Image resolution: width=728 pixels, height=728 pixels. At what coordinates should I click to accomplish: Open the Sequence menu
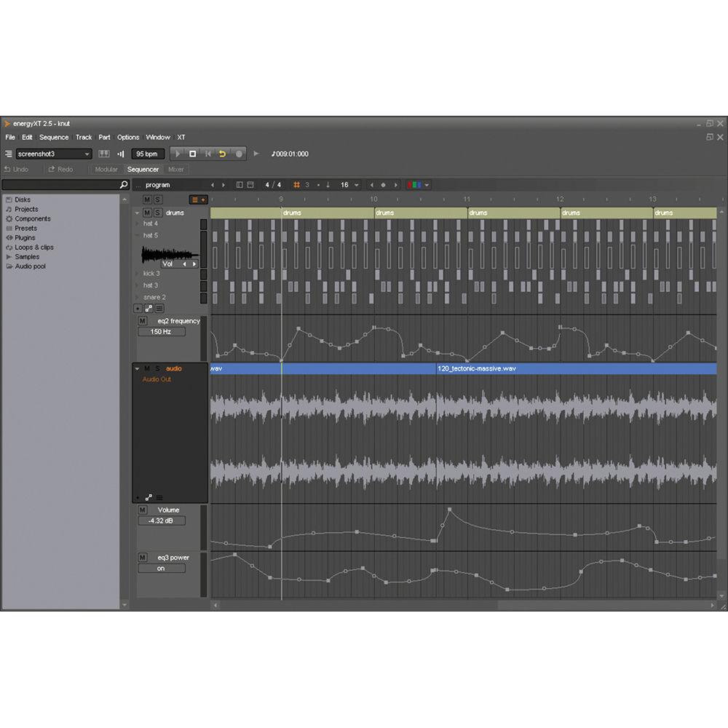pos(54,137)
